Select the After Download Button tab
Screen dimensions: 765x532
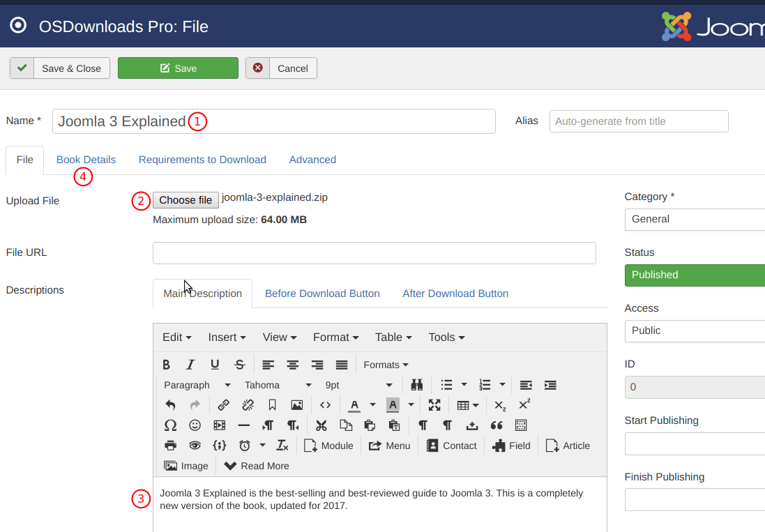click(455, 294)
